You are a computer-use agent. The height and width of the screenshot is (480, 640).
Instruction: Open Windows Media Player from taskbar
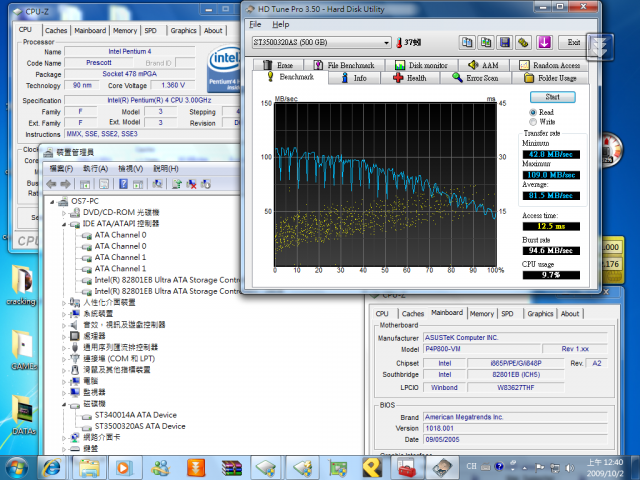point(124,468)
